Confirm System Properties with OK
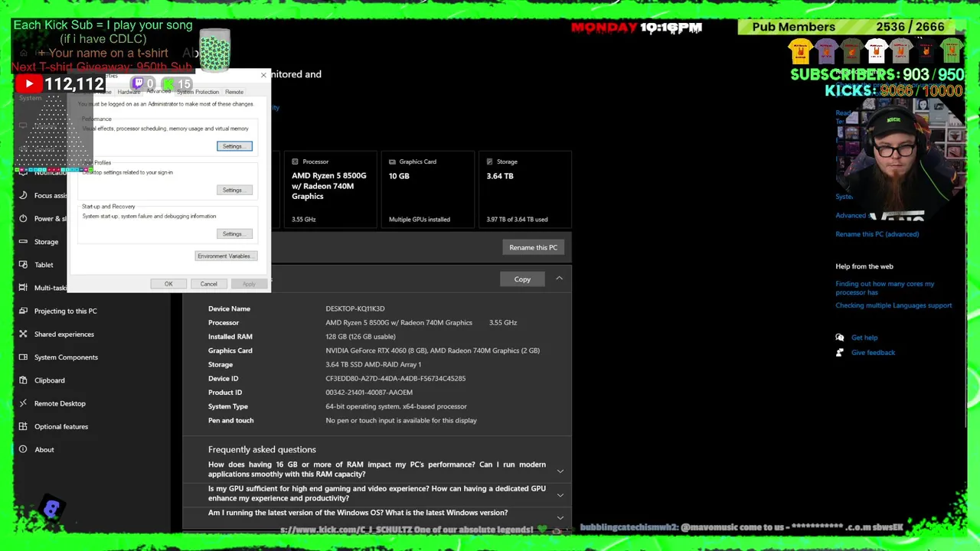Screen dimensions: 980x551 pos(168,284)
